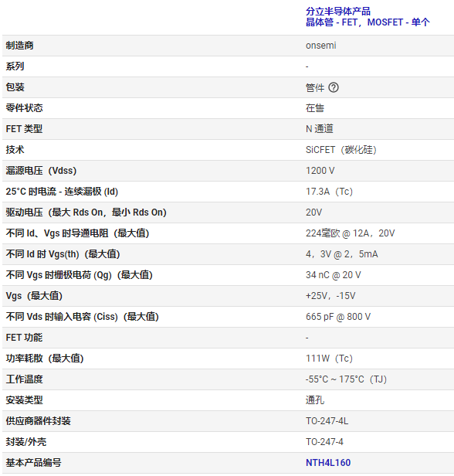
Task: Open the NTH4L160 base product number link
Action: [x=328, y=463]
